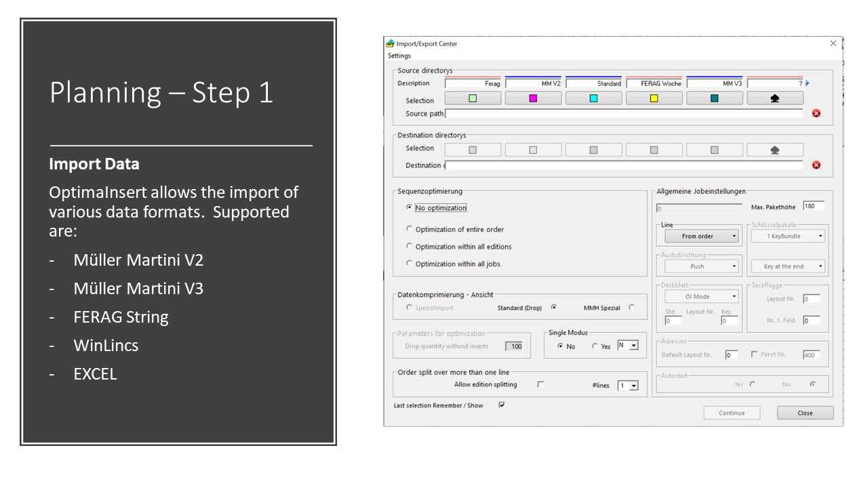
Task: Open the Ausstoßrichtung 'Push' dropdown
Action: coord(701,266)
